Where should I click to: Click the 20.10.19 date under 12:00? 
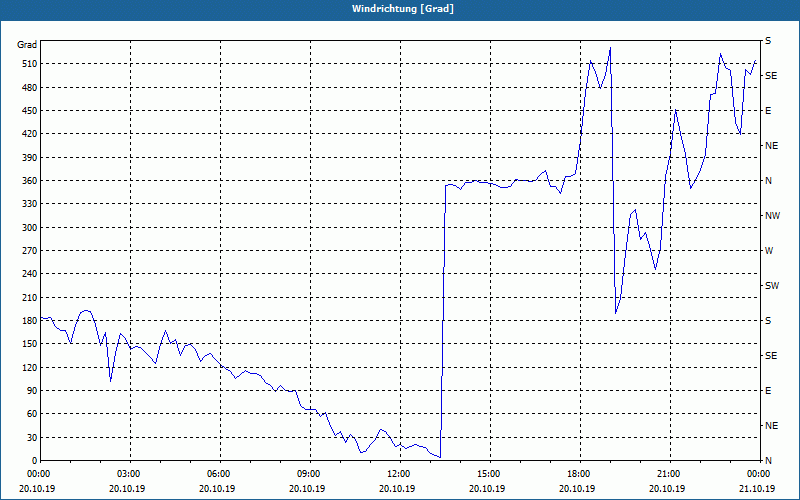(x=397, y=489)
